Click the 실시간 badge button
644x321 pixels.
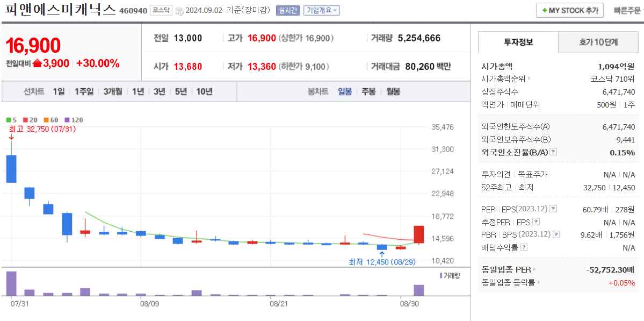(288, 10)
